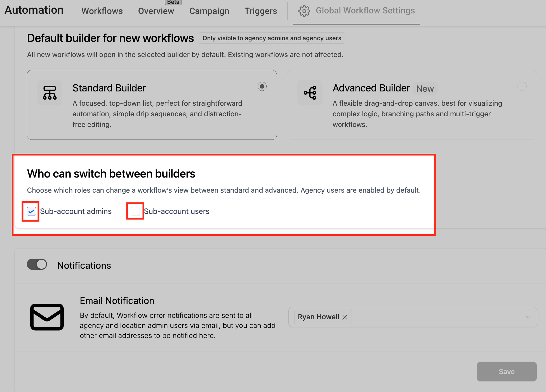Uncheck the Sub-account admins checkbox
Image resolution: width=546 pixels, height=392 pixels.
tap(31, 211)
